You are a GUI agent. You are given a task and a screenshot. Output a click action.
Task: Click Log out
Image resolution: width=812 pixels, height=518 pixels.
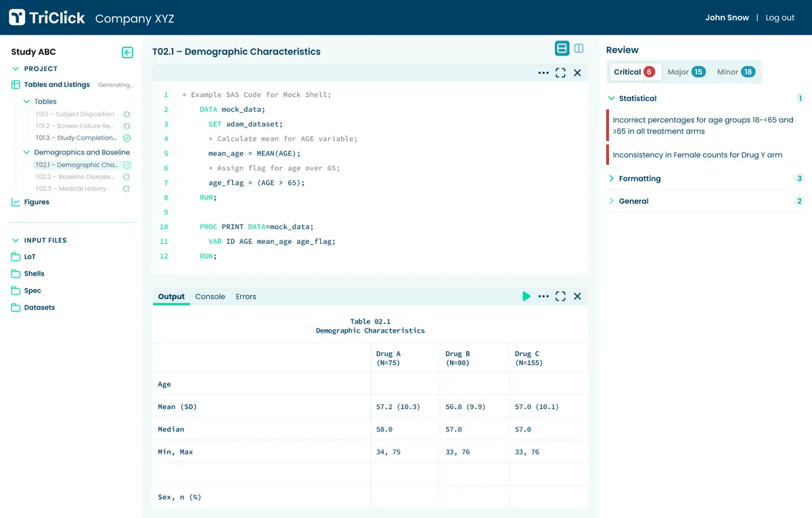tap(780, 18)
